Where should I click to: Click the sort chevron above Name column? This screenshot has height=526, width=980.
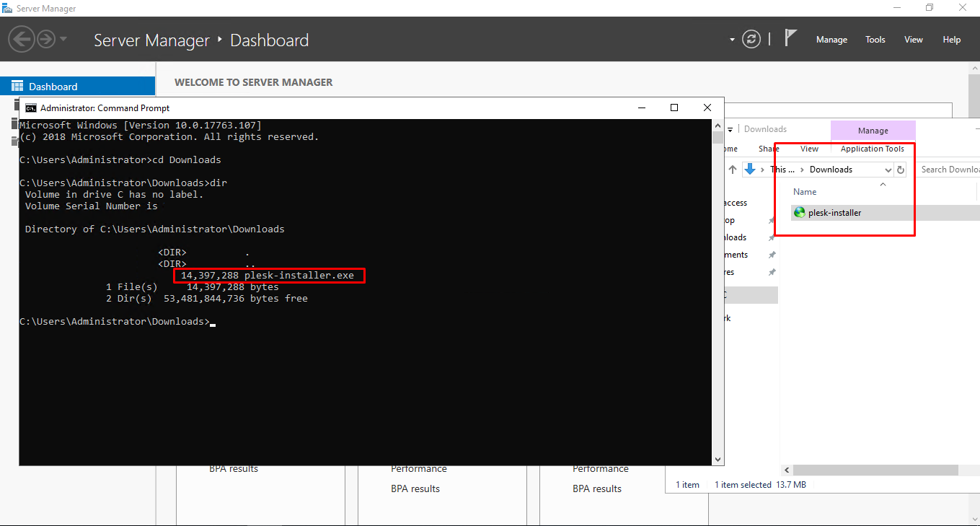pos(883,184)
